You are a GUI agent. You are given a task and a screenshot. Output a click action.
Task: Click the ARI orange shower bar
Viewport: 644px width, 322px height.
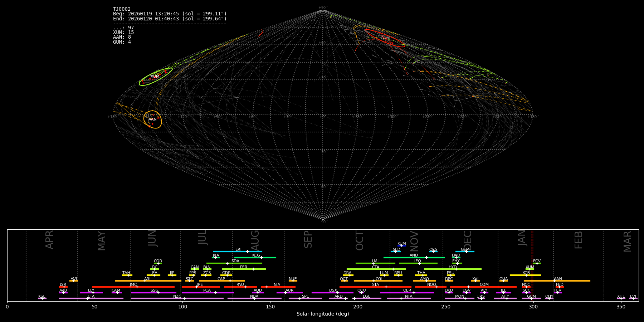pos(148,281)
